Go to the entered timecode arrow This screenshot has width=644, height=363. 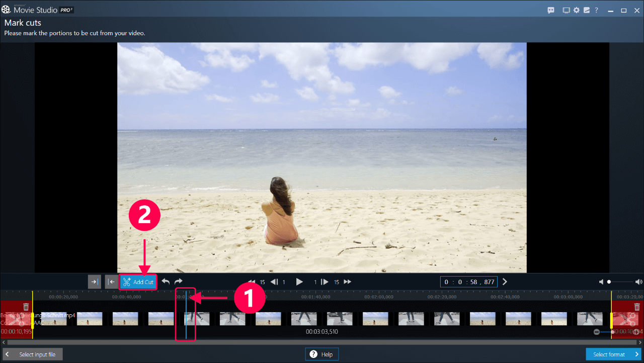tap(505, 282)
